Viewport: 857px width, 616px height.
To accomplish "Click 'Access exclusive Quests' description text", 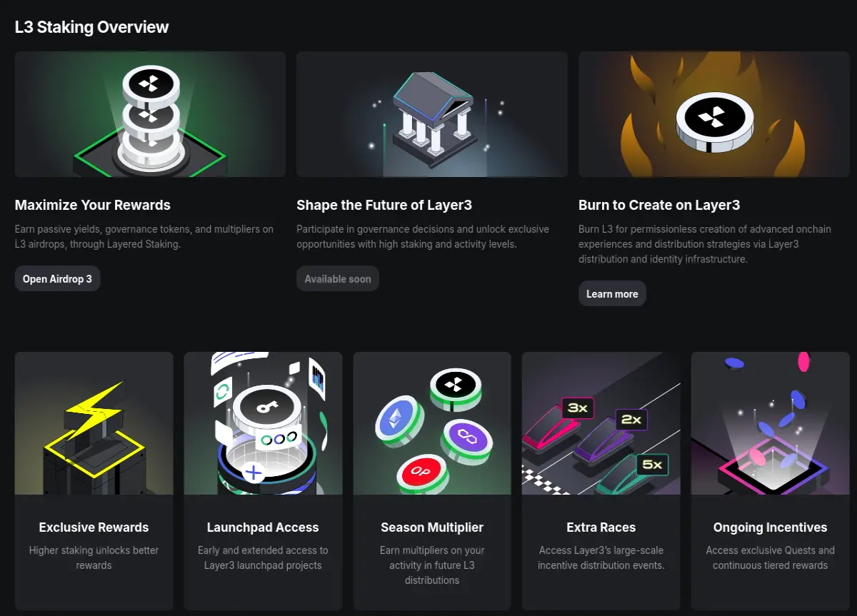I will coord(771,557).
